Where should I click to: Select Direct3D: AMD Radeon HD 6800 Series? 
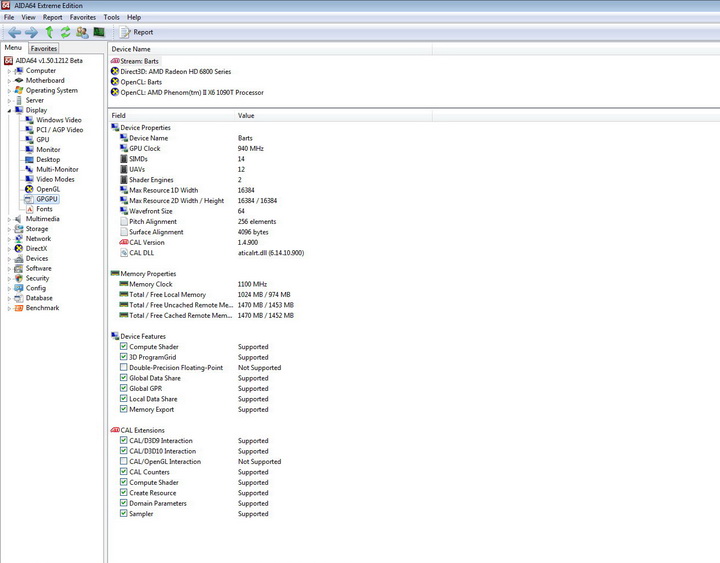pos(171,72)
